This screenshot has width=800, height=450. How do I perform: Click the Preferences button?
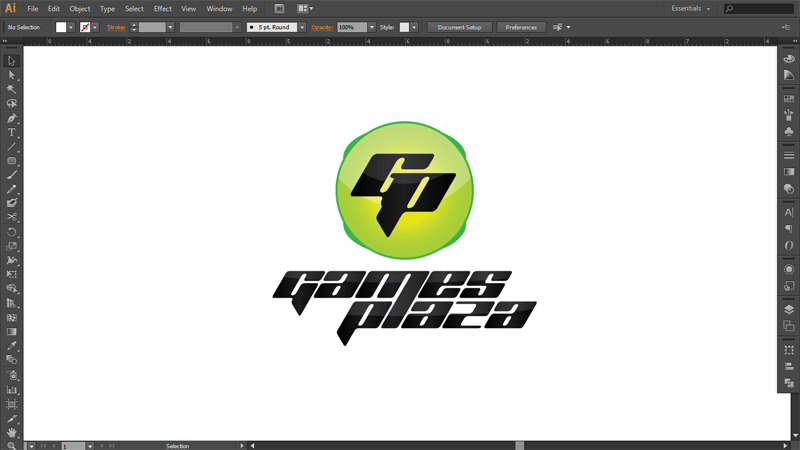coord(521,27)
